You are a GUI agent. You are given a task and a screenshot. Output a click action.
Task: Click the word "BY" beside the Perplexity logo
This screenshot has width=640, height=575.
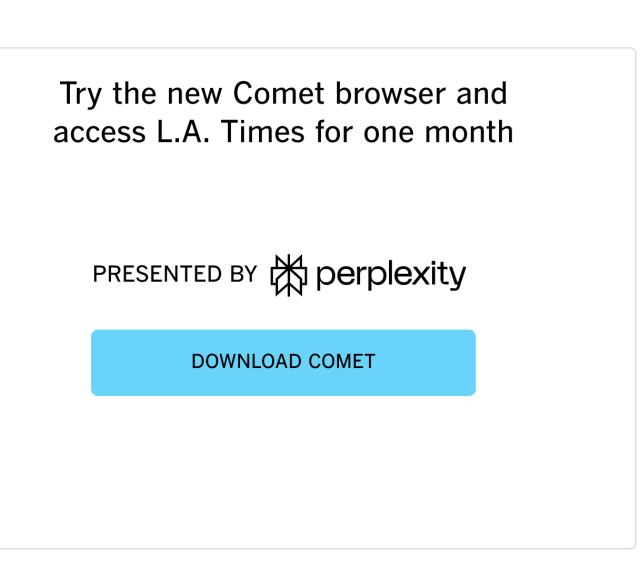(x=243, y=275)
